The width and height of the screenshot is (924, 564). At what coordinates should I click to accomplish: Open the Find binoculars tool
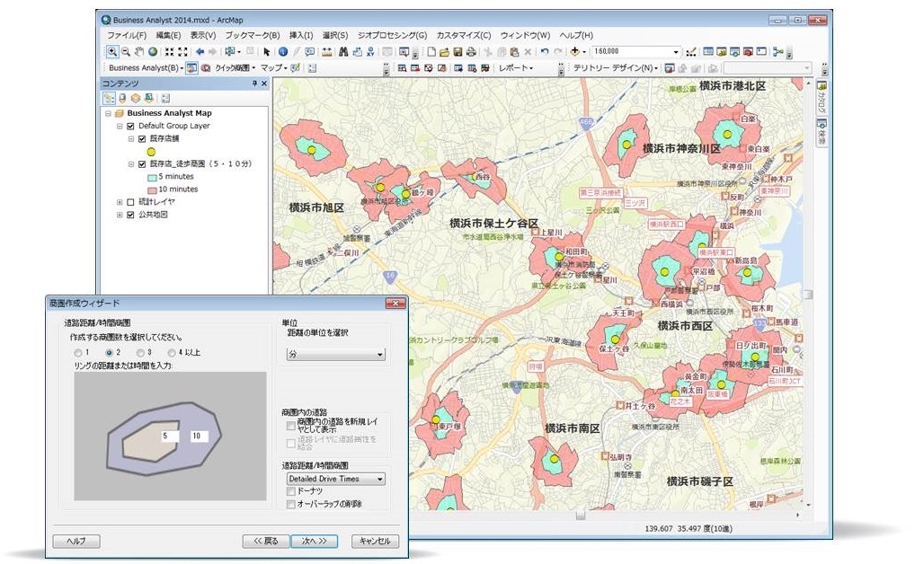coord(343,52)
